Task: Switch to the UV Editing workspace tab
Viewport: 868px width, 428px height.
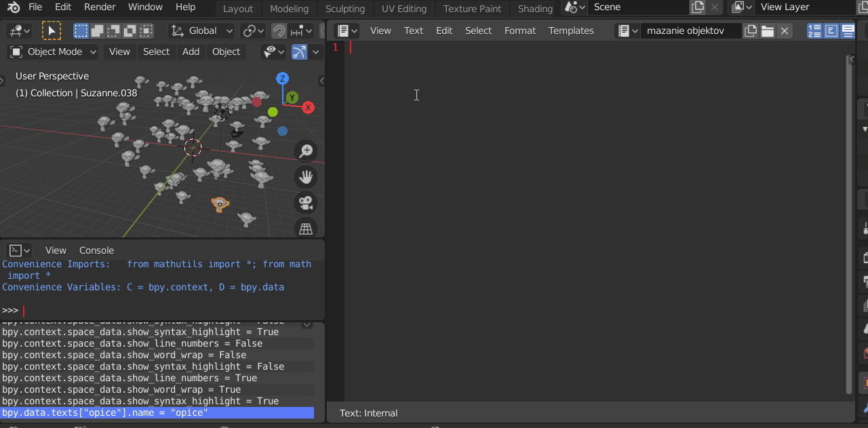Action: click(404, 9)
